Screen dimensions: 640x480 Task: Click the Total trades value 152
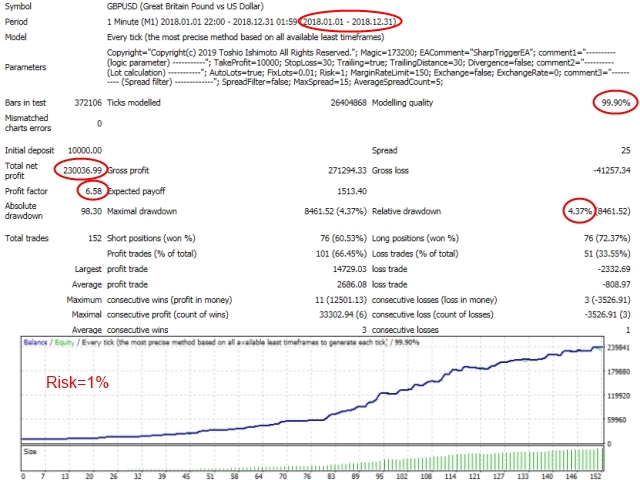point(95,238)
